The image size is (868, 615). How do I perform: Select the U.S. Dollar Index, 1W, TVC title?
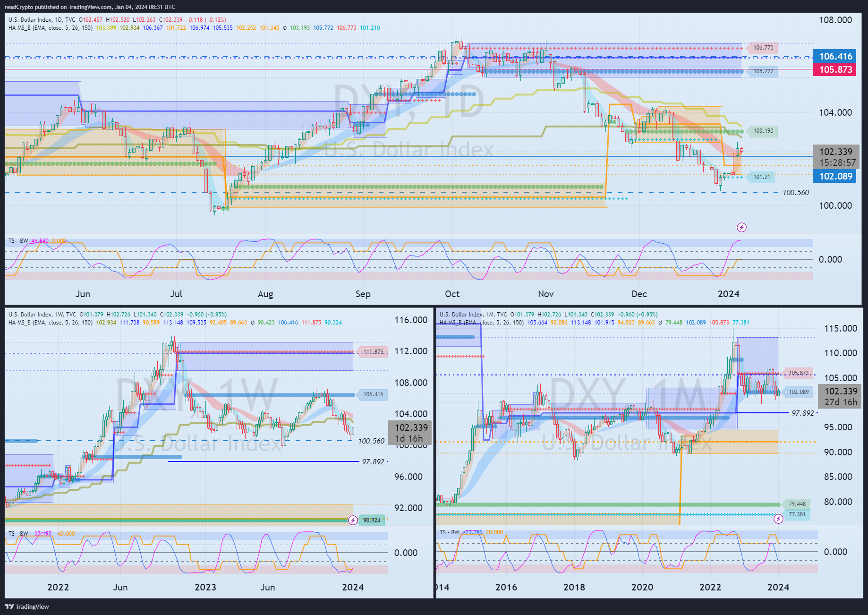pyautogui.click(x=43, y=315)
